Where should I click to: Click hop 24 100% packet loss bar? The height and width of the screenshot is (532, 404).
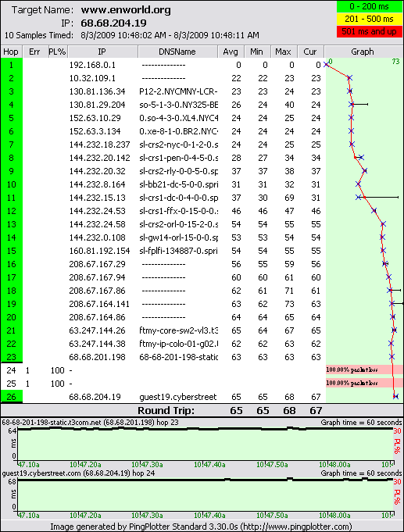(x=364, y=370)
